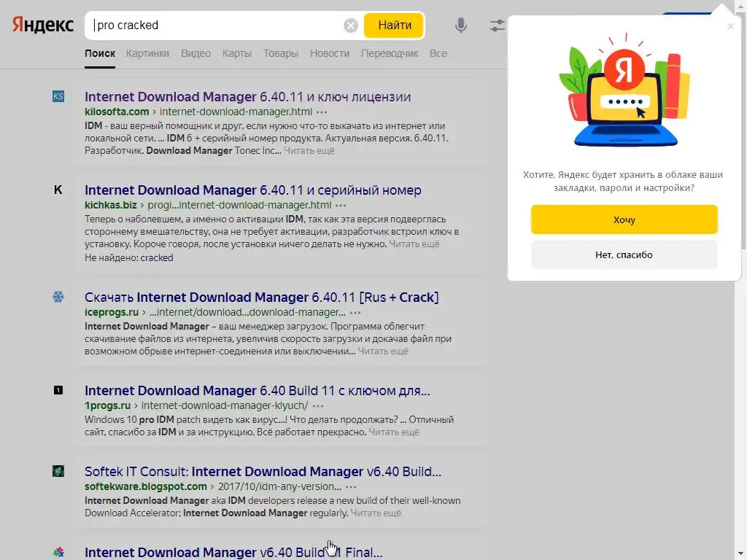
Task: Expand Читать ещё in 1progs.ru result
Action: pos(394,432)
